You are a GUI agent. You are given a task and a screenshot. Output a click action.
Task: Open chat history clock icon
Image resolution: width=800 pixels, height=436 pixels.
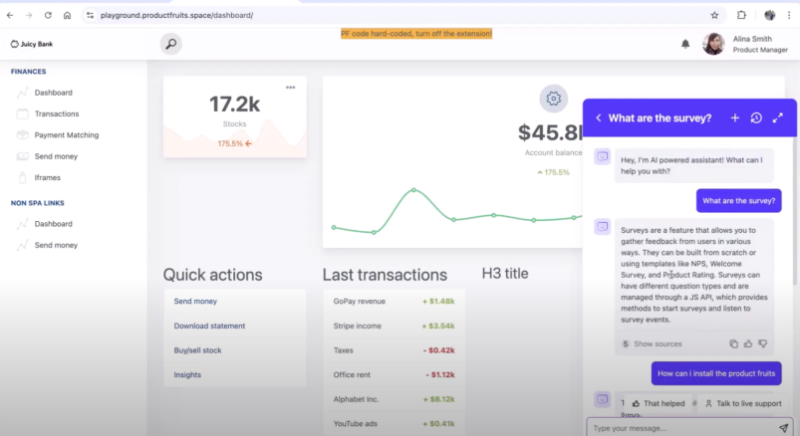(756, 118)
